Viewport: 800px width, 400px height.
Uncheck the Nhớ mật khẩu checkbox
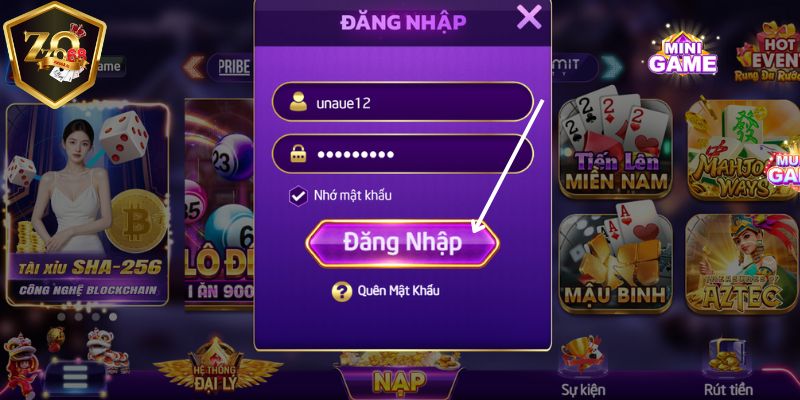(x=298, y=195)
